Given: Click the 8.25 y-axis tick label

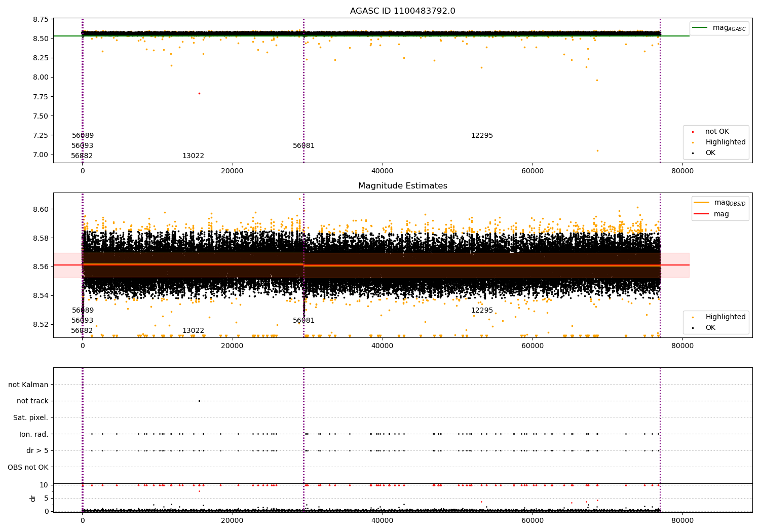Looking at the screenshot, I should [x=41, y=58].
